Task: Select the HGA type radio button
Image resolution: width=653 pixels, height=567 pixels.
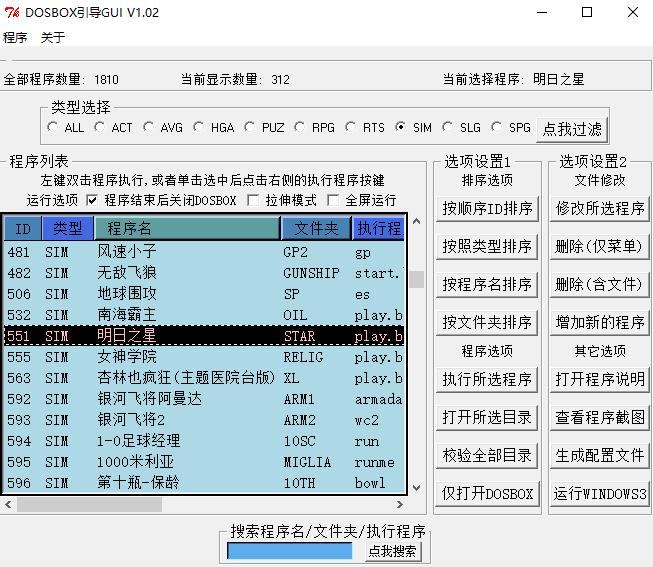Action: point(199,127)
